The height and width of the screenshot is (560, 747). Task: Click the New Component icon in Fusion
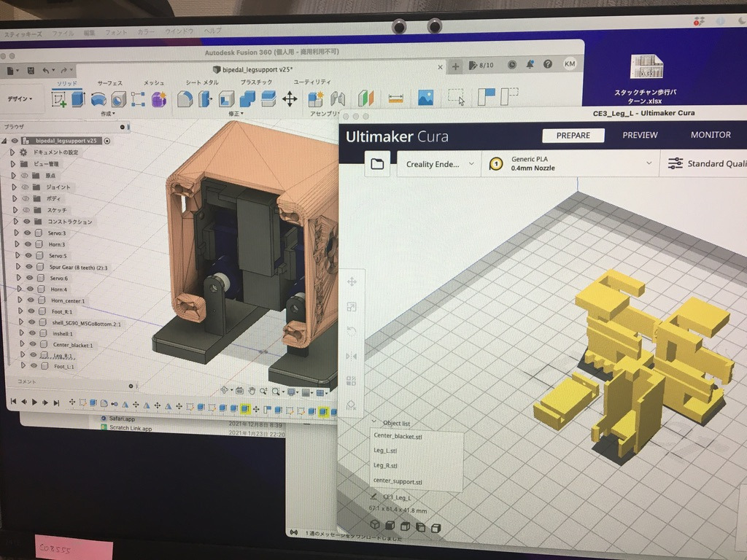click(315, 99)
